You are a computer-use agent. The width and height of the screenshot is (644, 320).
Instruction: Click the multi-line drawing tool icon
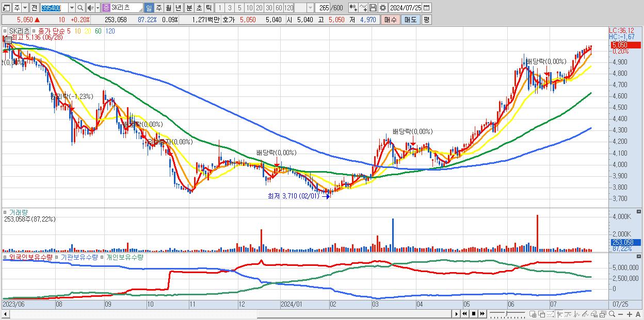pos(586,314)
